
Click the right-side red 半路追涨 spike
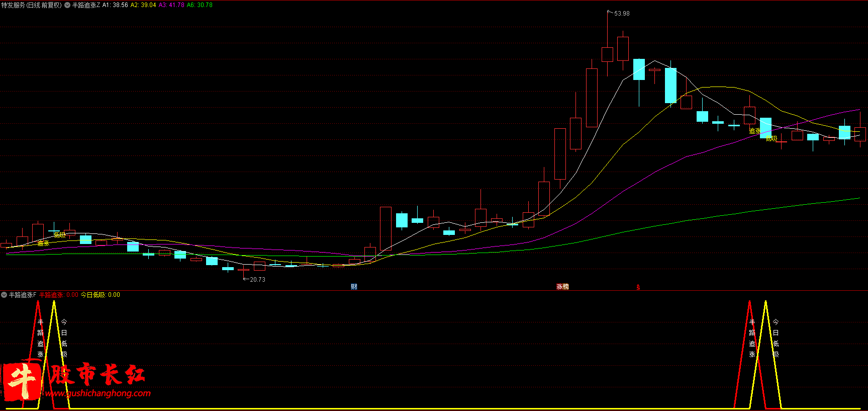click(x=749, y=355)
